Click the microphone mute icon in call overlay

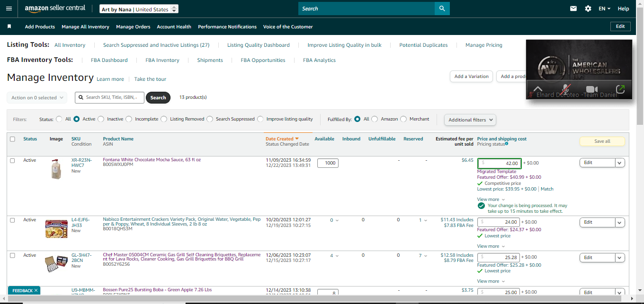click(565, 89)
